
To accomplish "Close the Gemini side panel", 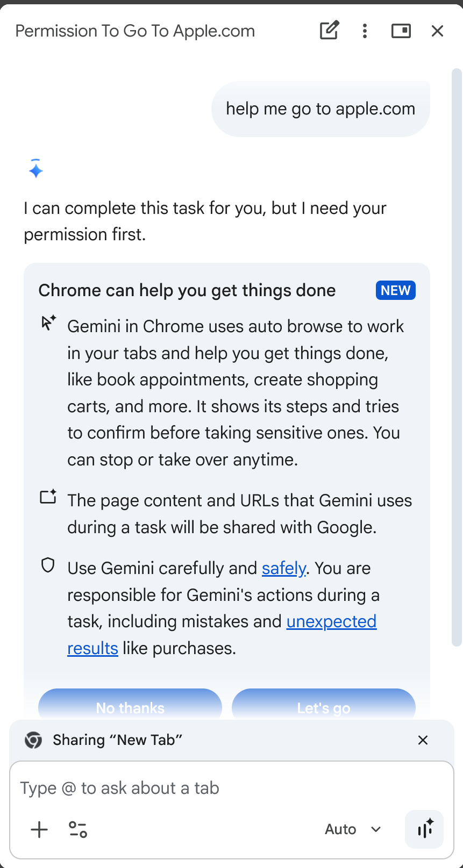I will click(x=438, y=31).
